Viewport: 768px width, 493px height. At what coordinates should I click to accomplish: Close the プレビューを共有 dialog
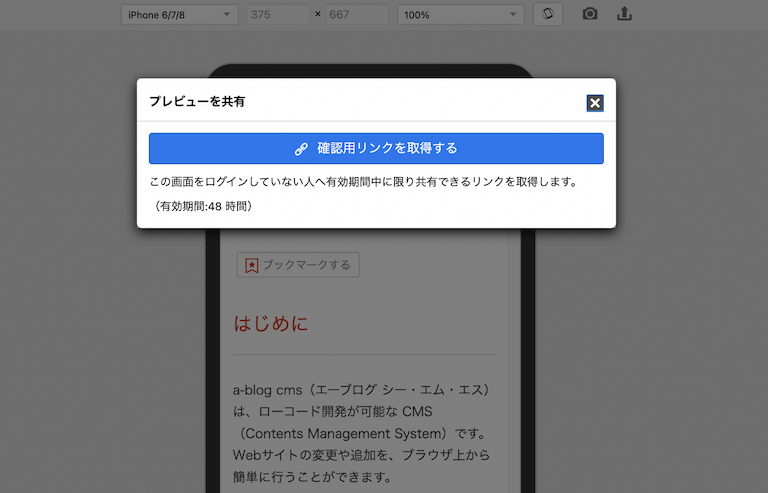(x=595, y=103)
